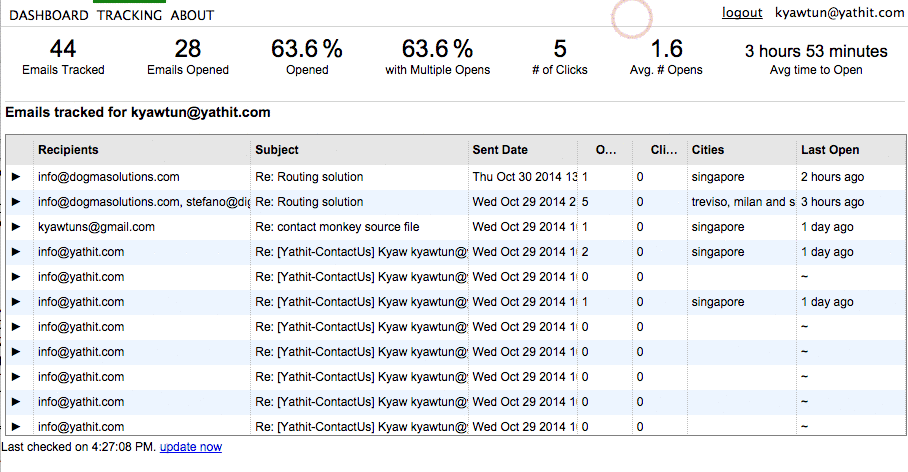Sort by Subject column header

point(277,150)
